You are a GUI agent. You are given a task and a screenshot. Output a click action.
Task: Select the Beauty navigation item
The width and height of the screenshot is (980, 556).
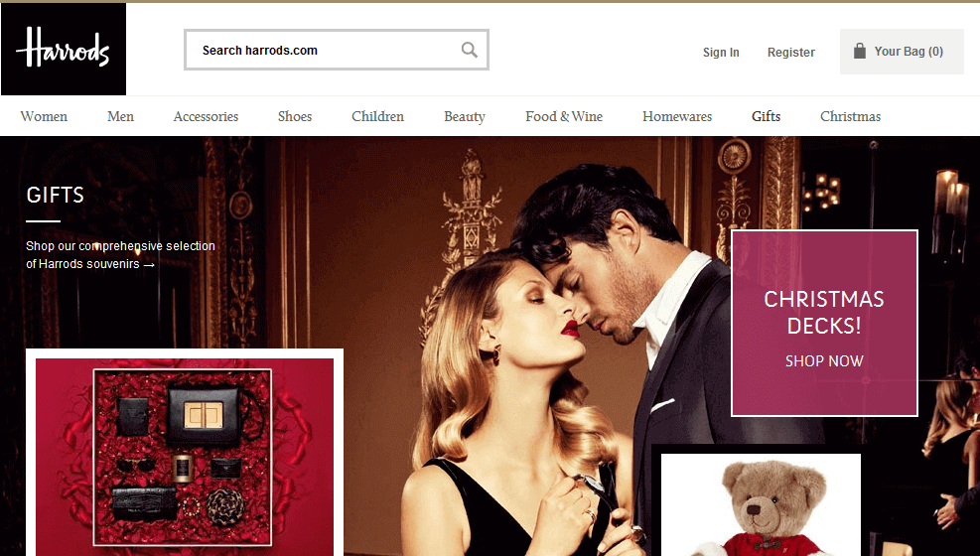click(x=465, y=116)
